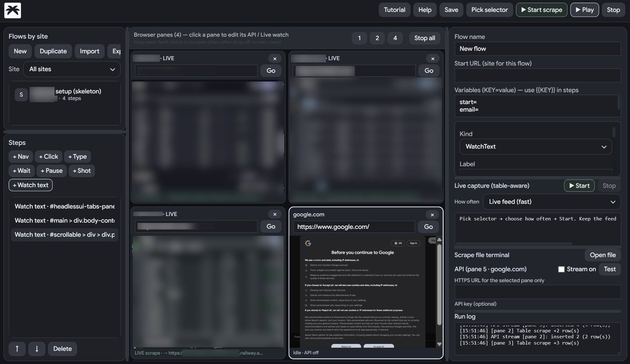Delete the selected step
This screenshot has width=630, height=364.
(62, 349)
